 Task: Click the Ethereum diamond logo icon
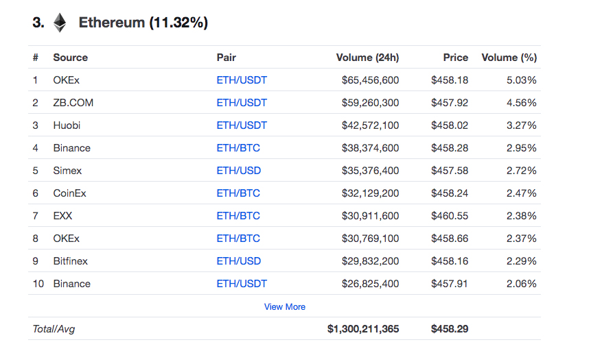[x=60, y=23]
